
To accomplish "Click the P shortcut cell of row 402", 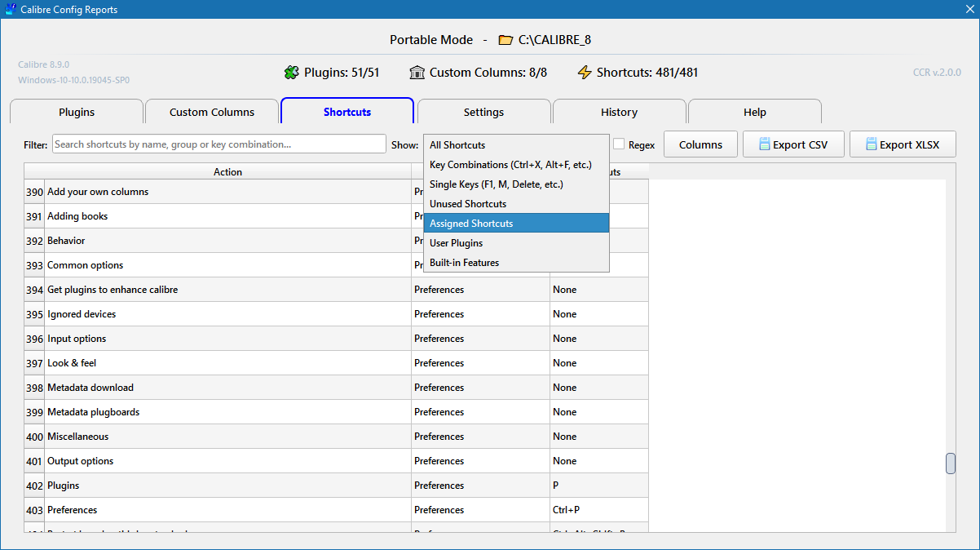I will coord(599,486).
